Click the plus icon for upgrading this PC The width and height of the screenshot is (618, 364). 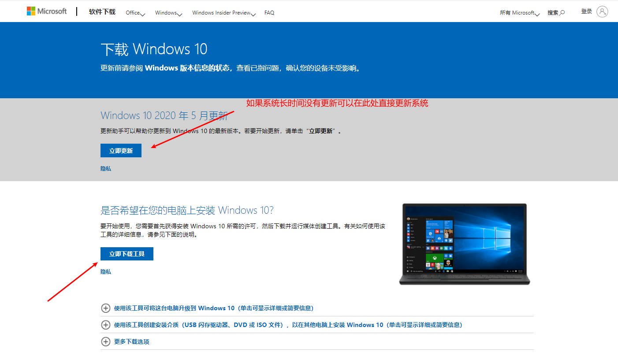point(106,308)
